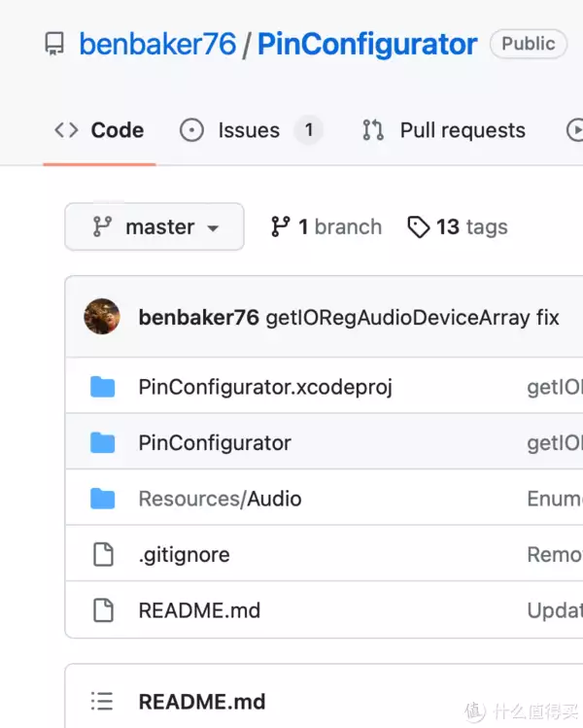Open commit message in PinConfigurator folder row
This screenshot has height=728, width=583.
click(x=555, y=442)
